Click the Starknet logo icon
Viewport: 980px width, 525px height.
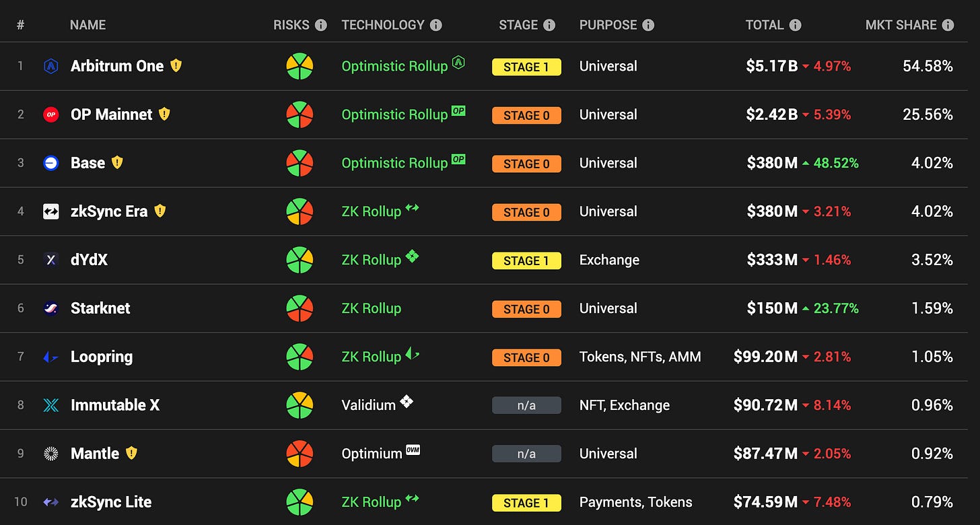click(x=51, y=308)
